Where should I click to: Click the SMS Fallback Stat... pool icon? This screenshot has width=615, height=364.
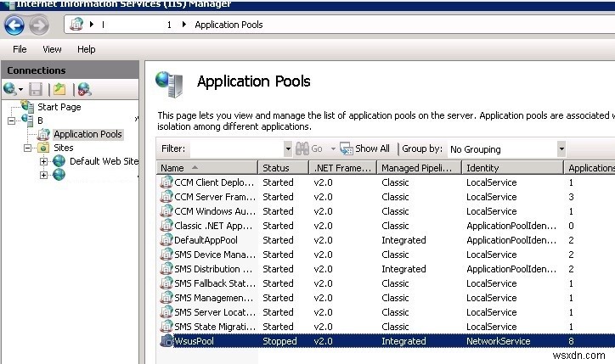point(166,283)
